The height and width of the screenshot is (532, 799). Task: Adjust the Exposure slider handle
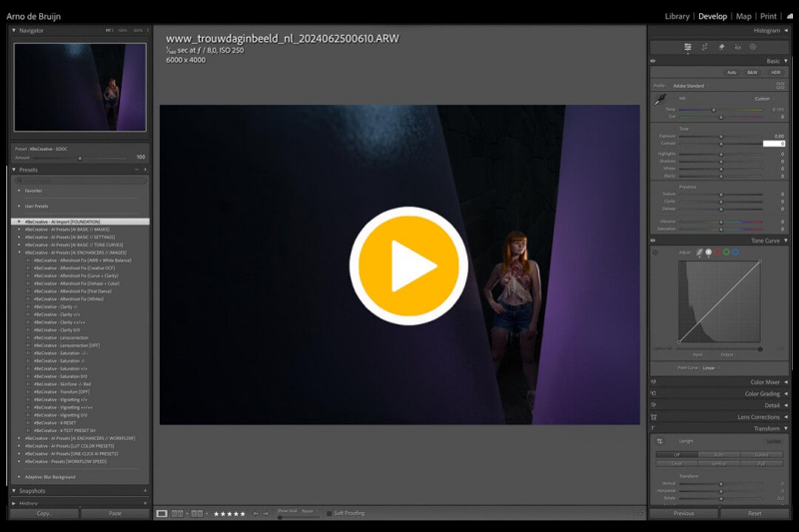(721, 137)
